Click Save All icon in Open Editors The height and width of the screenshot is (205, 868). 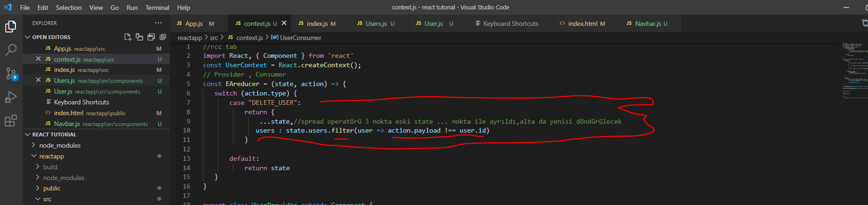coord(151,37)
